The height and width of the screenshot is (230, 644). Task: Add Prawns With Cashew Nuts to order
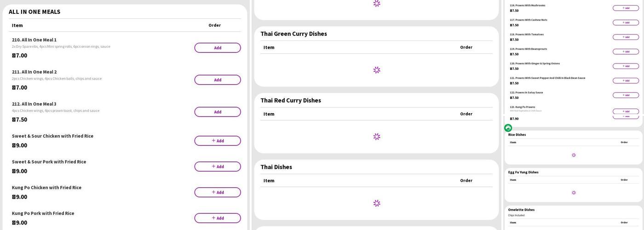pyautogui.click(x=625, y=23)
